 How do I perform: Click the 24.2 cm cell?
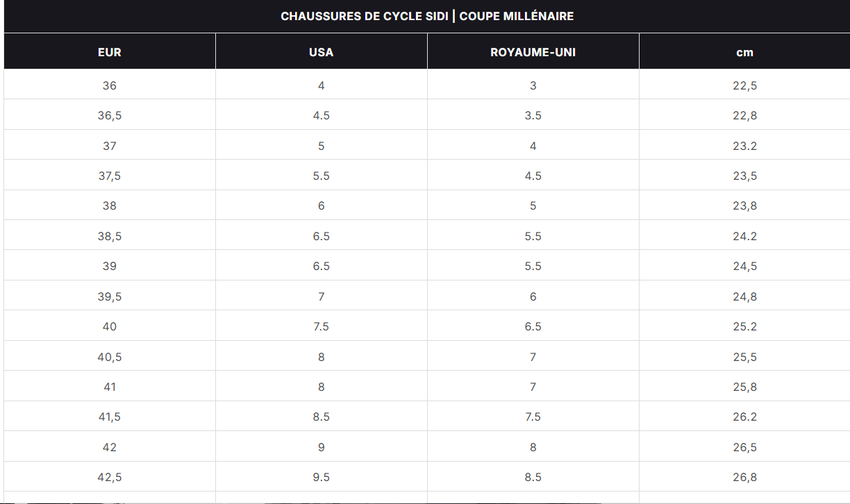(744, 236)
